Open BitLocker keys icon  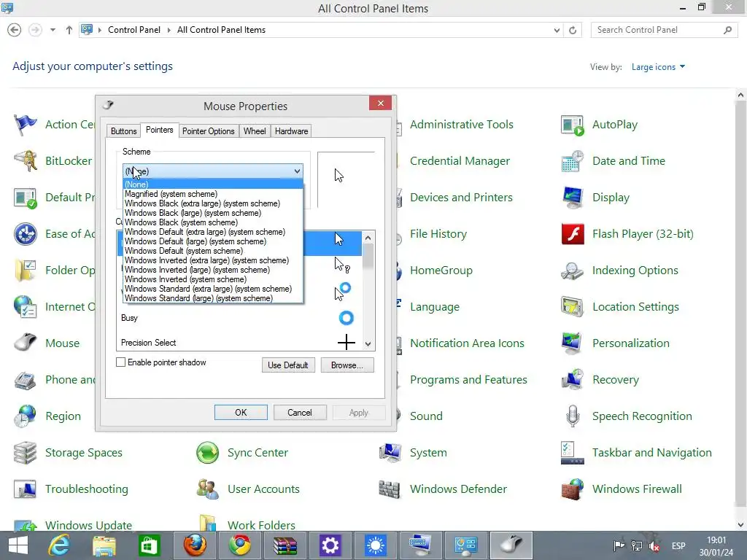(26, 161)
